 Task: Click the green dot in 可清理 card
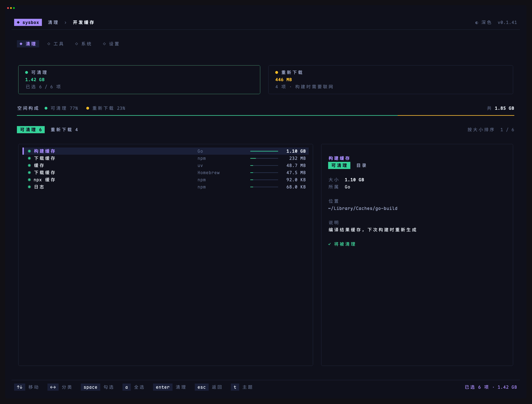coord(26,72)
